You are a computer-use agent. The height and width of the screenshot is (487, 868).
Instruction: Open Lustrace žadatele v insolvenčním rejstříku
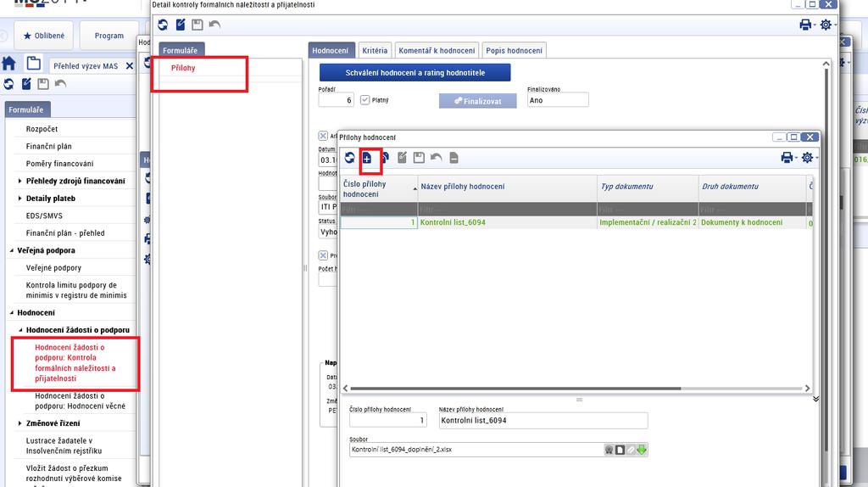64,445
